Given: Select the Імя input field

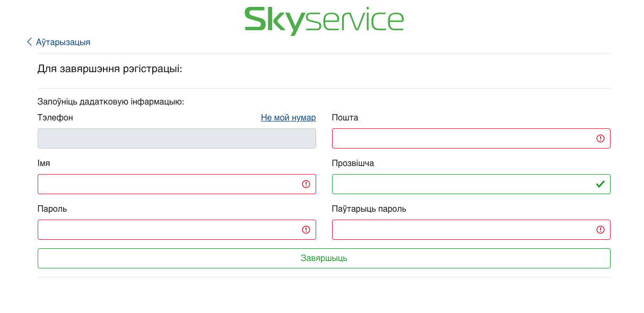Looking at the screenshot, I should [167, 184].
